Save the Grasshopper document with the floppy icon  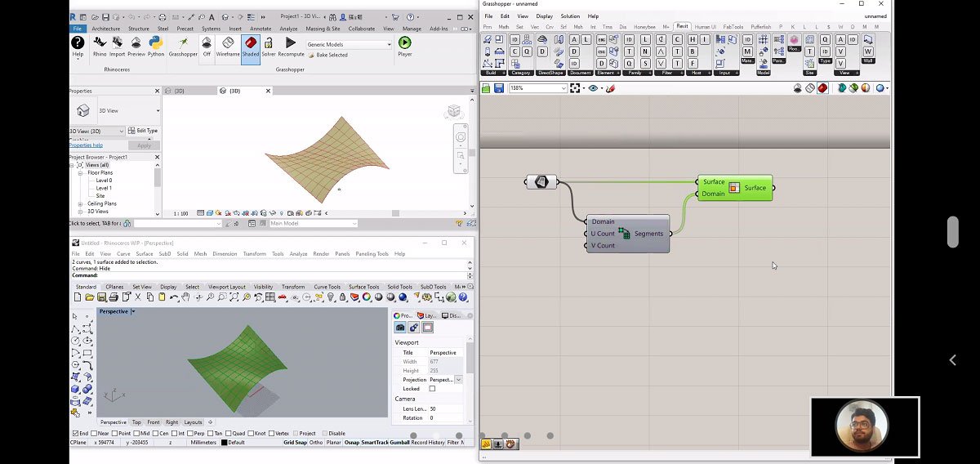point(499,88)
